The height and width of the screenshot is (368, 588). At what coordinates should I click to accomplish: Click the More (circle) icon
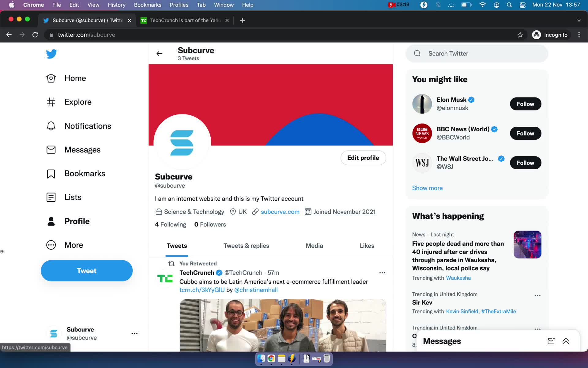tap(51, 245)
